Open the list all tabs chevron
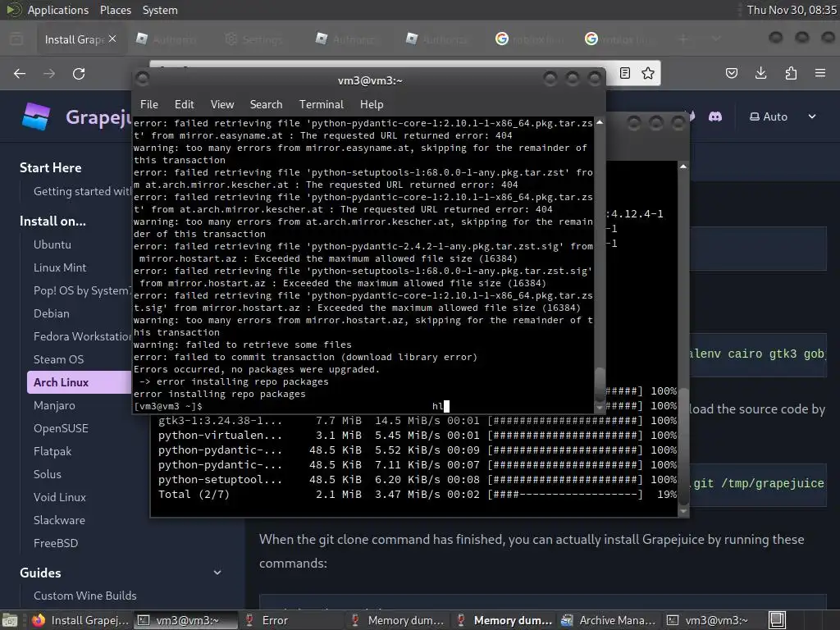840x630 pixels. [x=716, y=39]
